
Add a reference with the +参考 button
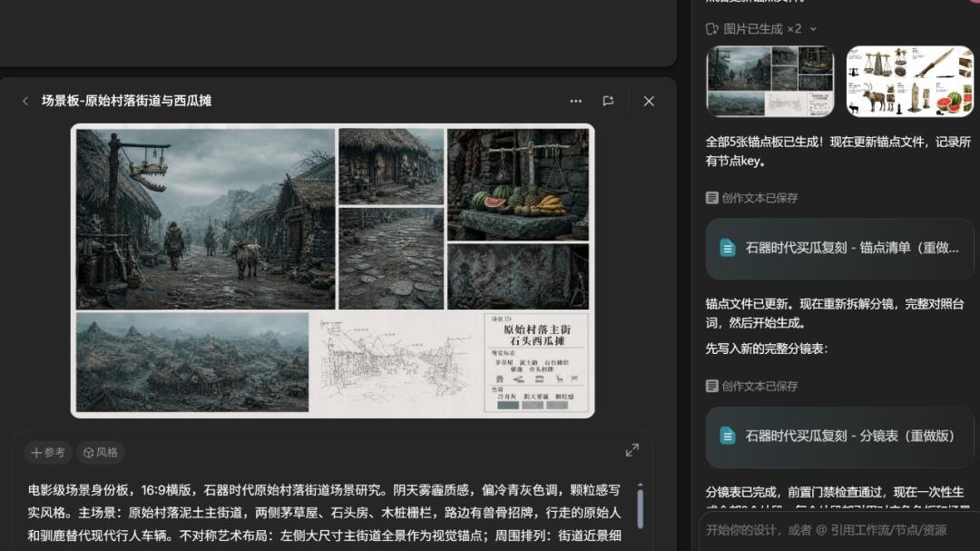pos(48,452)
